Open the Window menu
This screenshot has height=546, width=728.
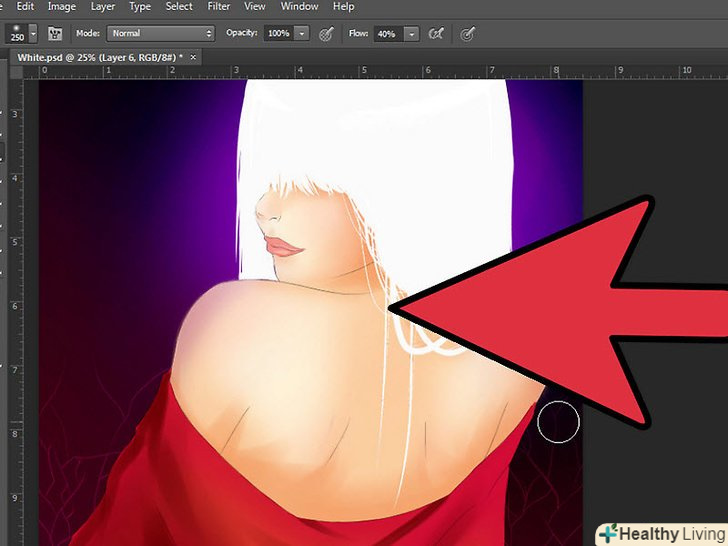pyautogui.click(x=299, y=7)
